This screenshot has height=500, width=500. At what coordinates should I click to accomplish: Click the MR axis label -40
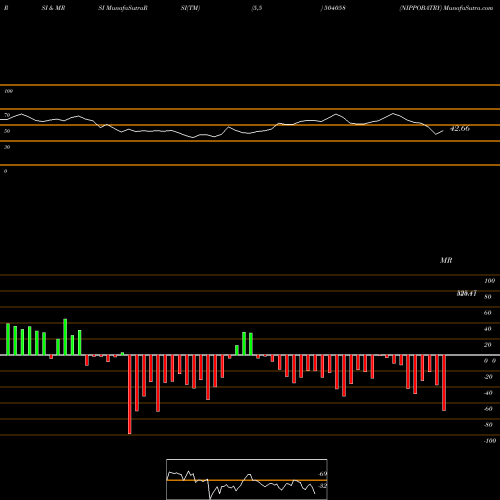[488, 393]
